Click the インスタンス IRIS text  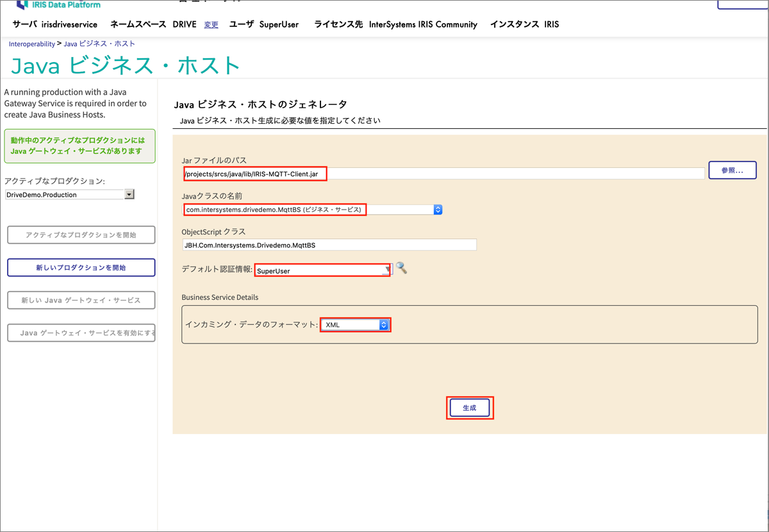tap(524, 24)
